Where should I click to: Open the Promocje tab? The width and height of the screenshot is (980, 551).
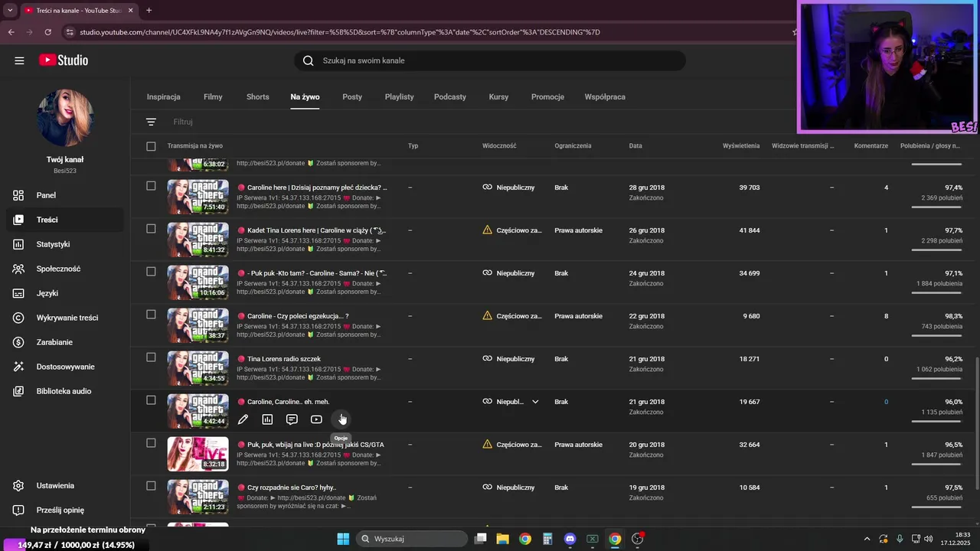(547, 97)
